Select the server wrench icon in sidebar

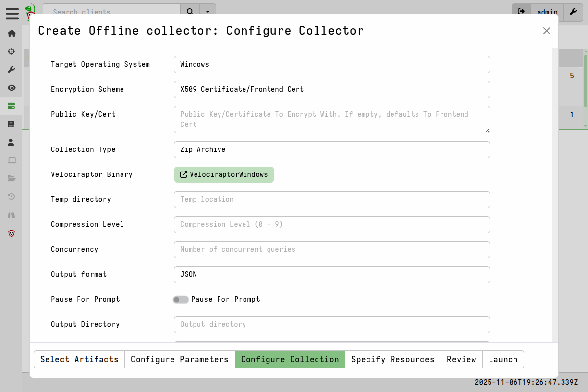(x=11, y=70)
